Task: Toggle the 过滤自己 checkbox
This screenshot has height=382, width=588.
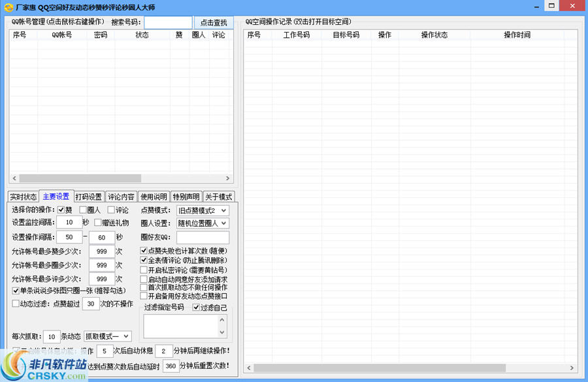Action: (x=196, y=308)
